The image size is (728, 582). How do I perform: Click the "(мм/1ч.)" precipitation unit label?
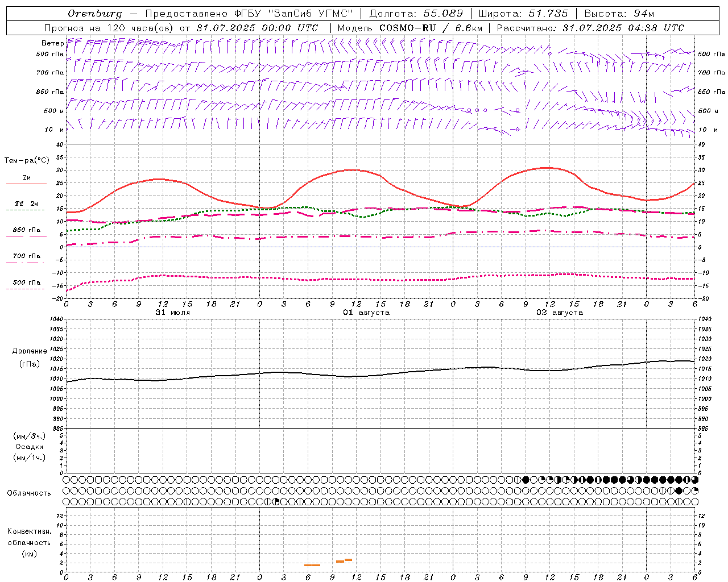(30, 458)
